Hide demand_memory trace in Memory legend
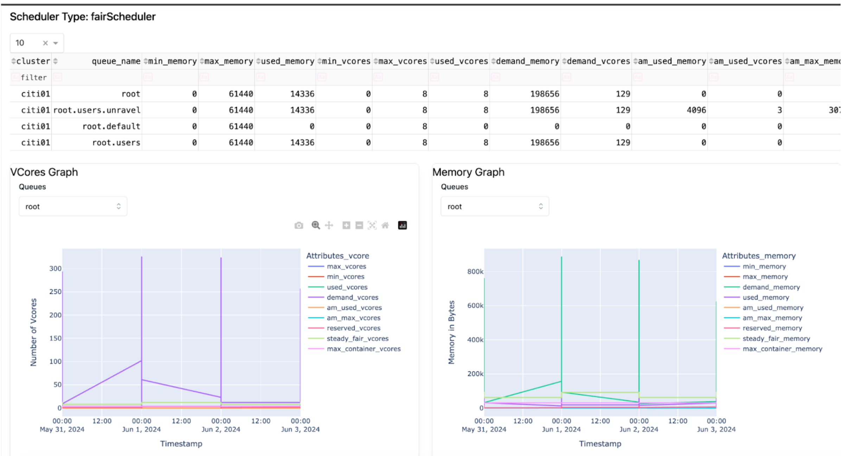 [x=762, y=287]
